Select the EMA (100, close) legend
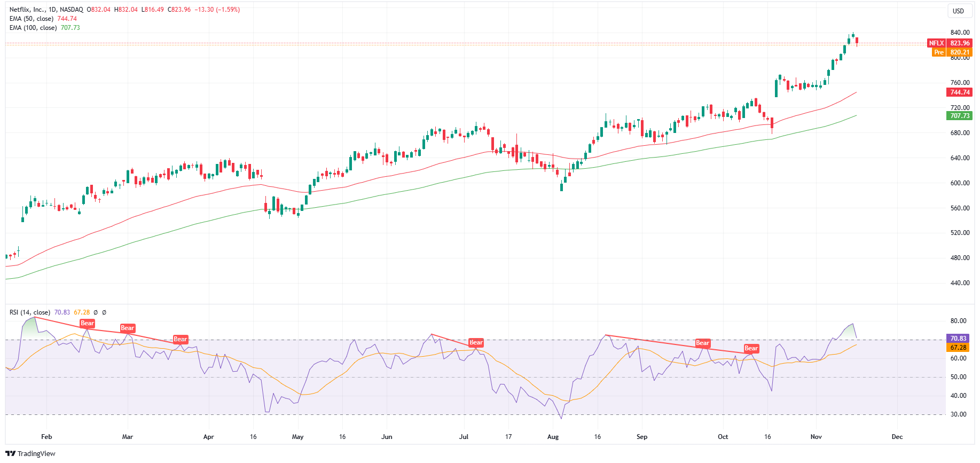The width and height of the screenshot is (980, 463). [33, 28]
